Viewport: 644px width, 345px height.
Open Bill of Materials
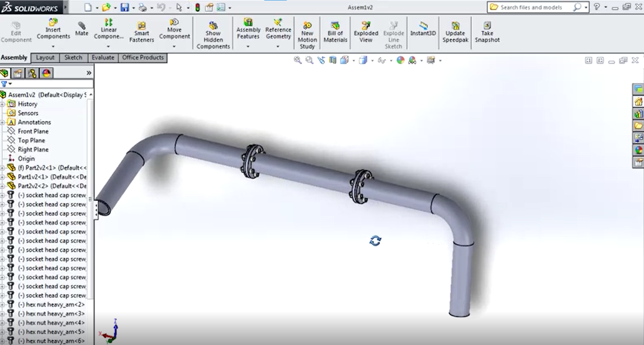coord(335,32)
